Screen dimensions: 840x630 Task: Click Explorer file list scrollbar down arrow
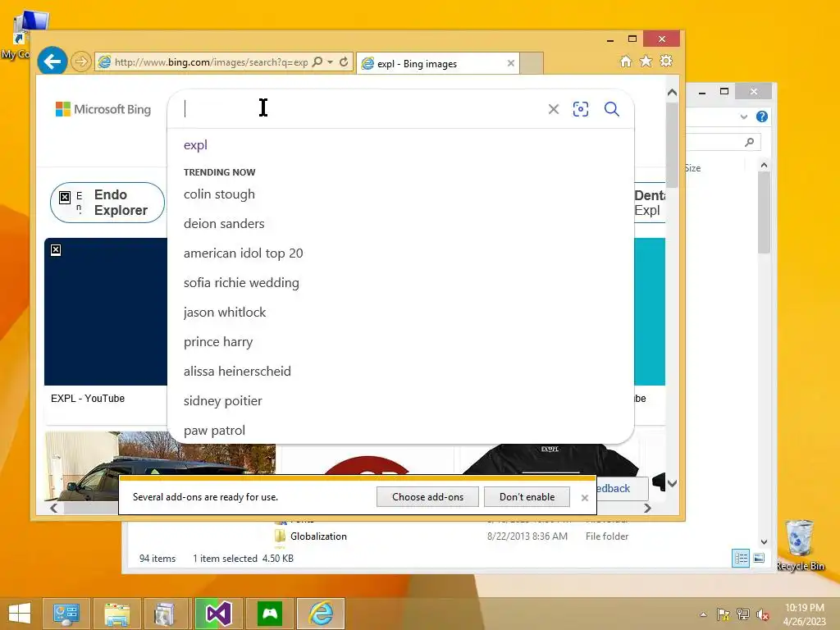point(764,541)
